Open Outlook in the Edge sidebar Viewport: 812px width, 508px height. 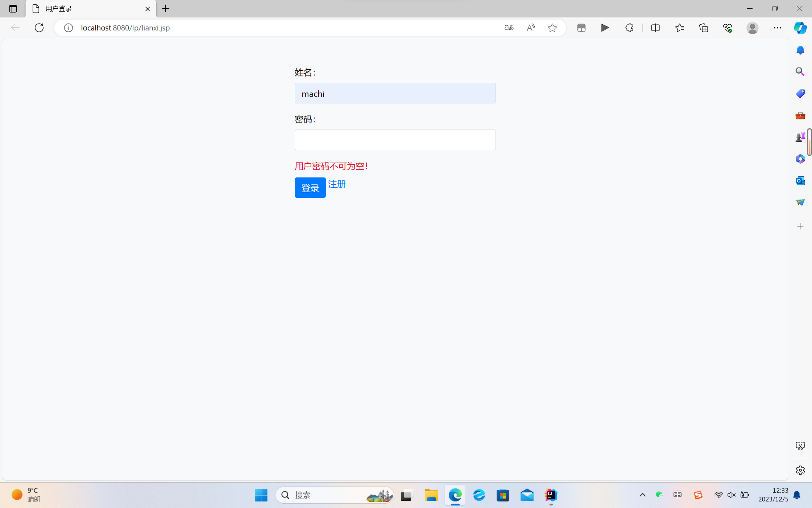click(x=800, y=180)
